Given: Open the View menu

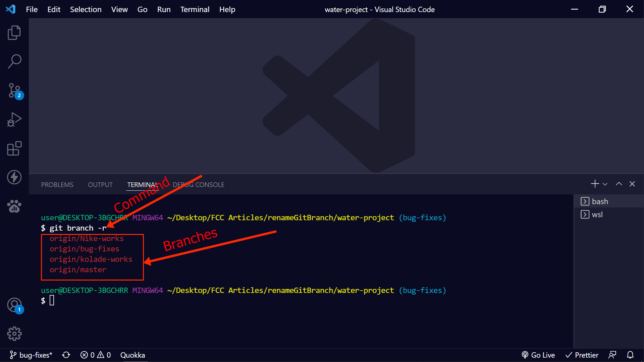Looking at the screenshot, I should [119, 9].
